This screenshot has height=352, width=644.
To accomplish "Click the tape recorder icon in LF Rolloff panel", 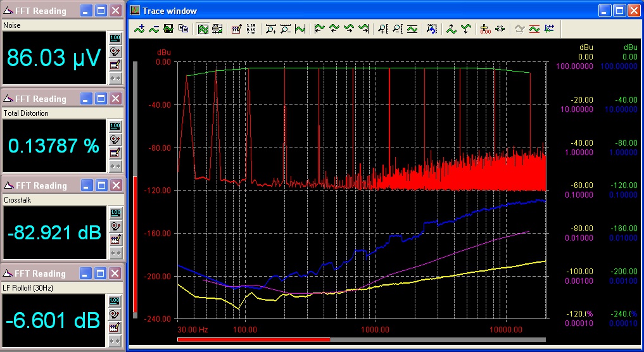I will pyautogui.click(x=115, y=314).
